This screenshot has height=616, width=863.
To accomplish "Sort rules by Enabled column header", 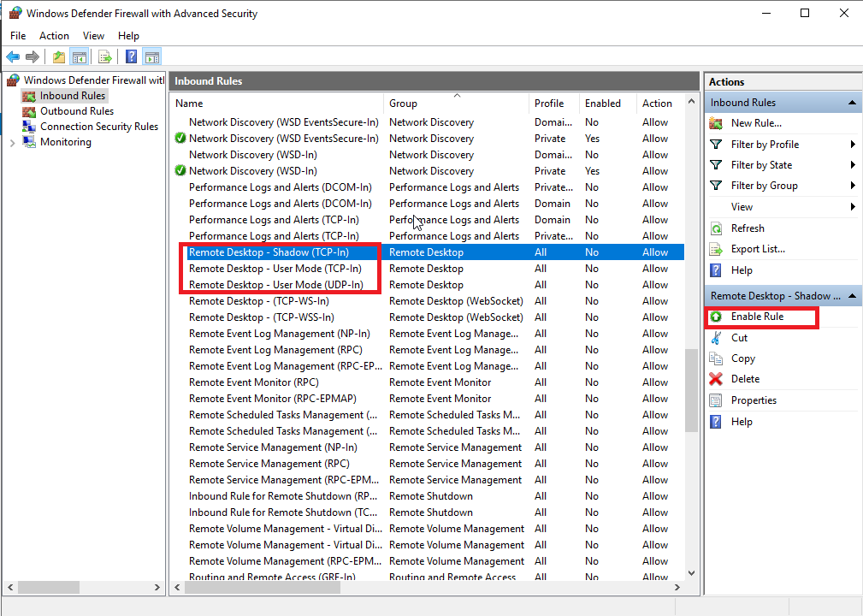I will [607, 104].
